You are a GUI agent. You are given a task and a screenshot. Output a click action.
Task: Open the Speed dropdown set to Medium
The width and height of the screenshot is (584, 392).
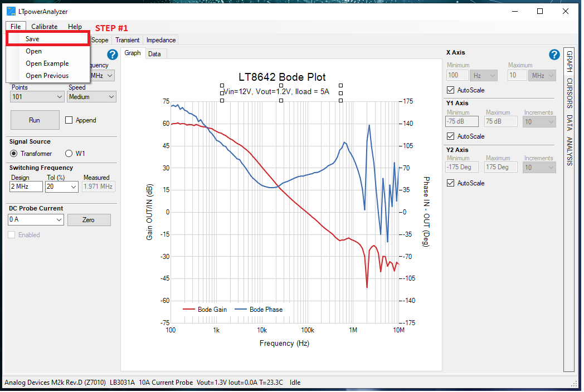[92, 97]
